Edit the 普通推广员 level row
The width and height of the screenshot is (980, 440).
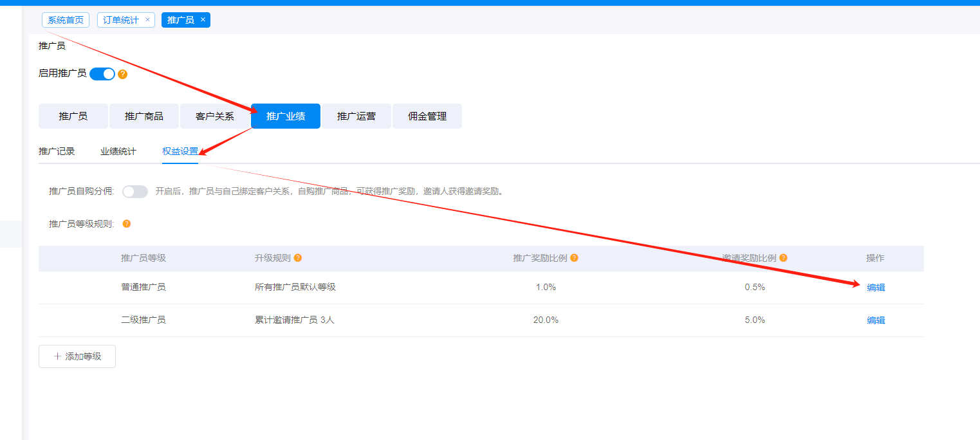click(876, 288)
